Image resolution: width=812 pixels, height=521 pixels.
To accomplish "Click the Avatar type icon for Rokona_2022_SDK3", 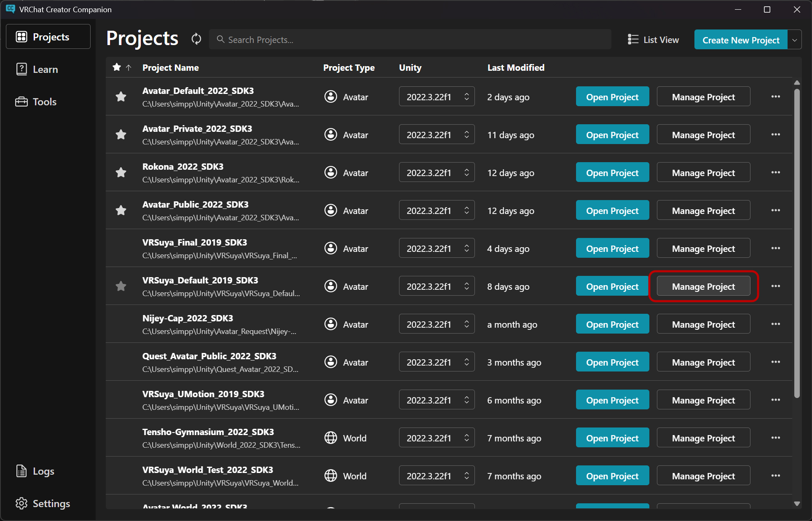I will pyautogui.click(x=331, y=172).
